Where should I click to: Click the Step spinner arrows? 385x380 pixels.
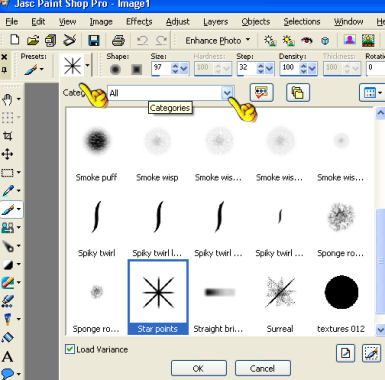[261, 69]
